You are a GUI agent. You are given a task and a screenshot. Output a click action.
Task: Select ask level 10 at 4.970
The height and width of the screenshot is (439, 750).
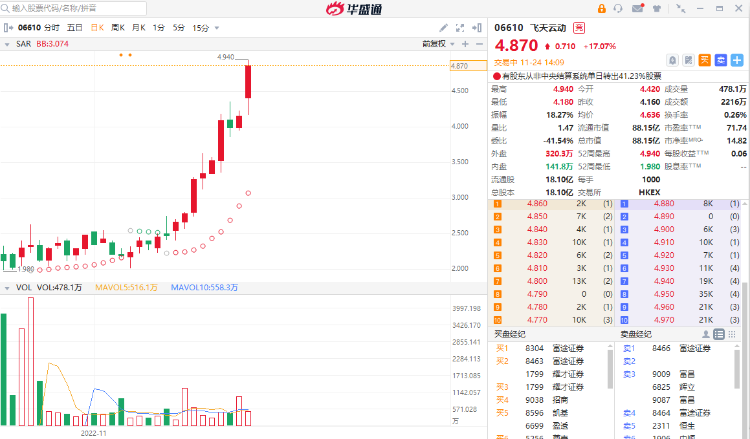(680, 320)
